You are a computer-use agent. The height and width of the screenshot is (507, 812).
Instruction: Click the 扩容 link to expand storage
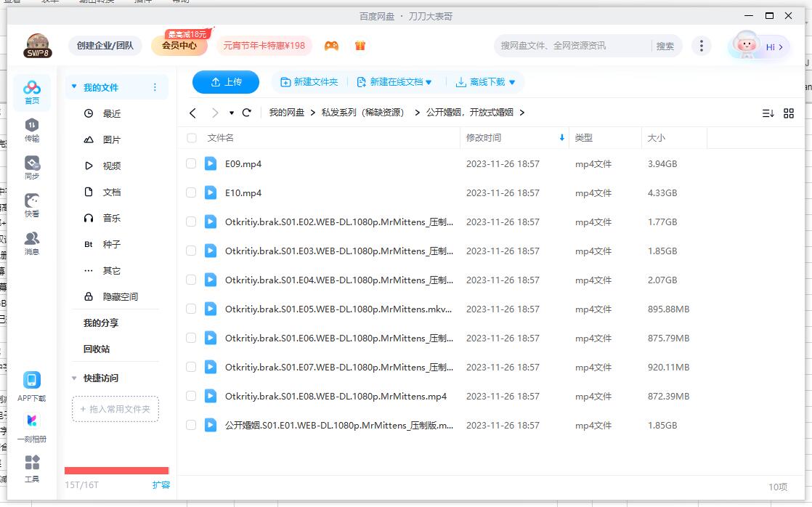pyautogui.click(x=161, y=484)
